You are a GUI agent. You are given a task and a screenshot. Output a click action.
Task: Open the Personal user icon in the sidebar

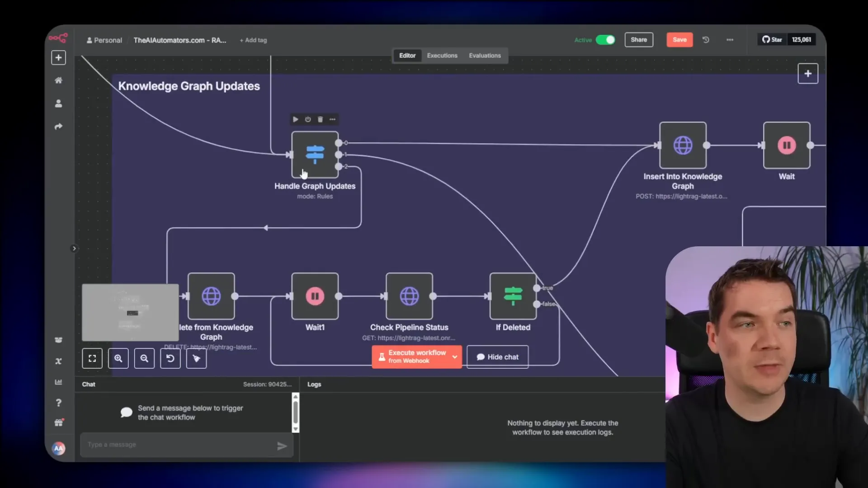[x=58, y=103]
